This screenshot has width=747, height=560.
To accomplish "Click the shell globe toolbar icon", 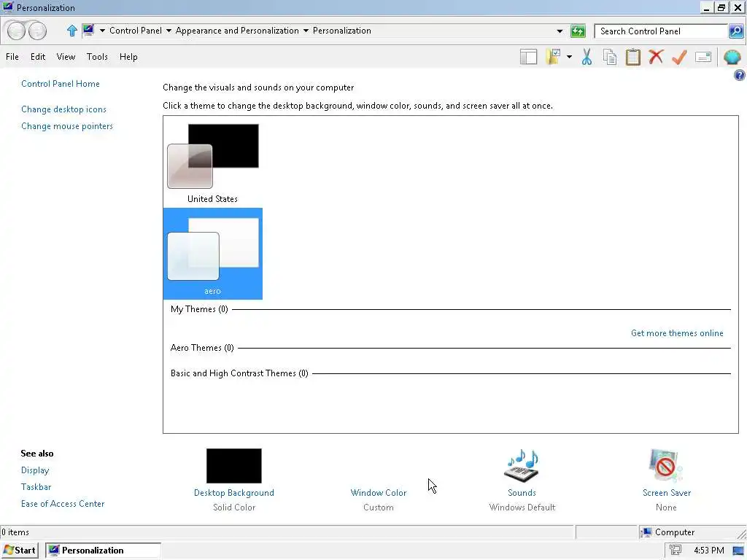I will pyautogui.click(x=732, y=57).
